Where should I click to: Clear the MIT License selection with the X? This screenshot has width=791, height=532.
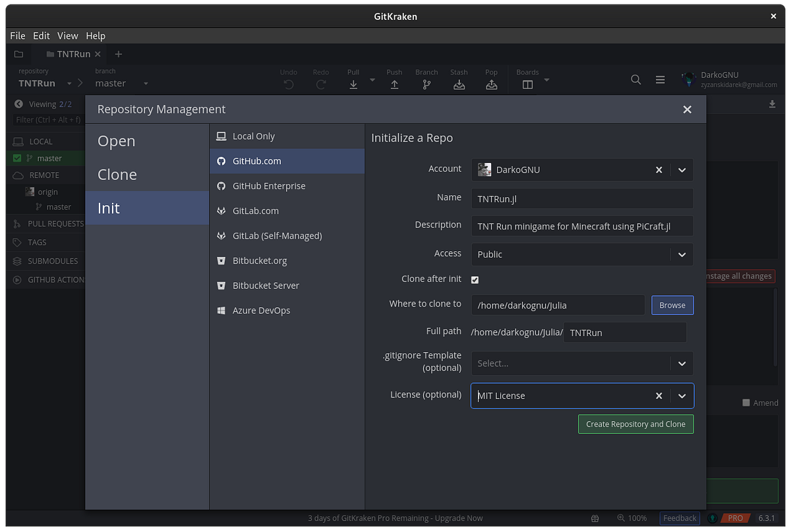(x=659, y=396)
